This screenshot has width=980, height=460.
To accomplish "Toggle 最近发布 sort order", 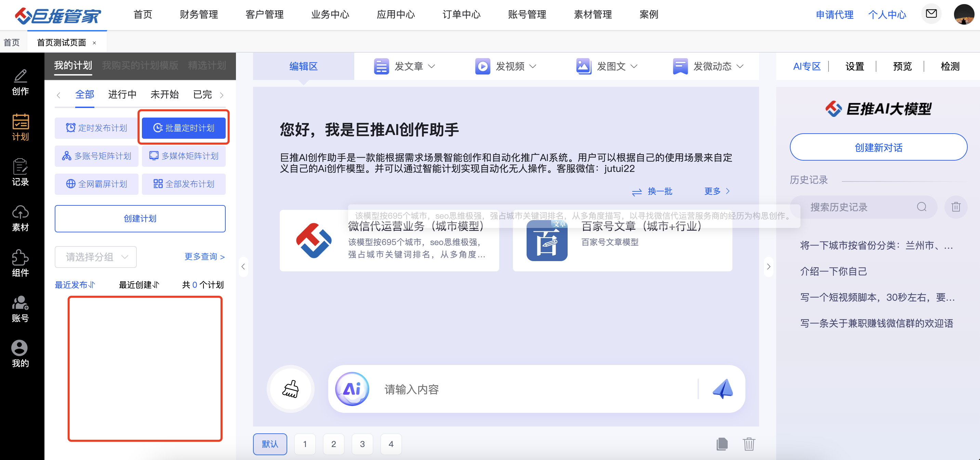I will [75, 285].
